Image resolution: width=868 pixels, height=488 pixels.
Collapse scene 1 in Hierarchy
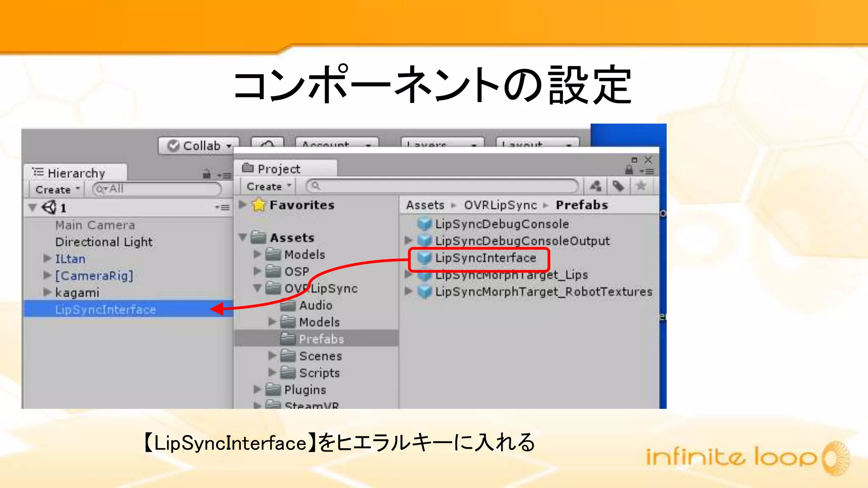click(32, 208)
